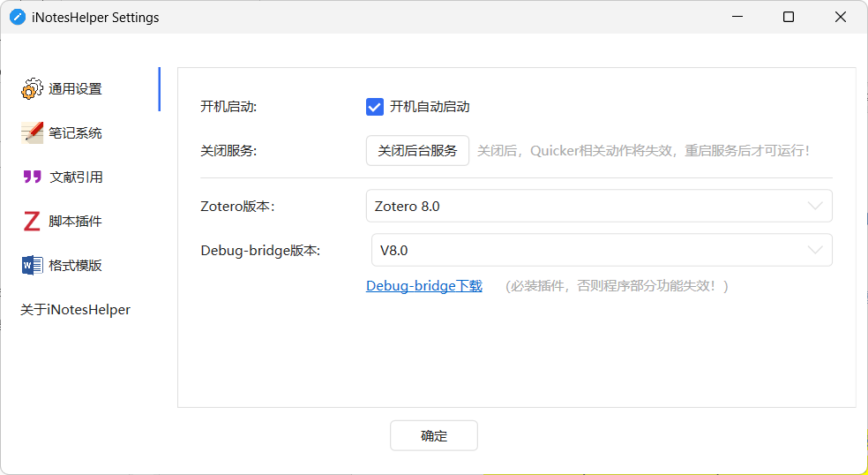The image size is (868, 475).
Task: Confirm settings with the 确定 button
Action: click(434, 435)
